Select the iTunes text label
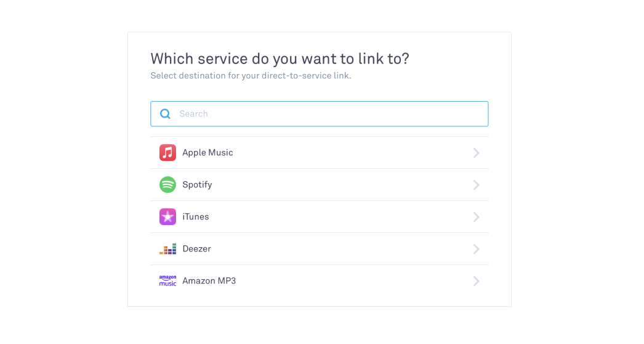This screenshot has height=344, width=644. click(x=196, y=217)
